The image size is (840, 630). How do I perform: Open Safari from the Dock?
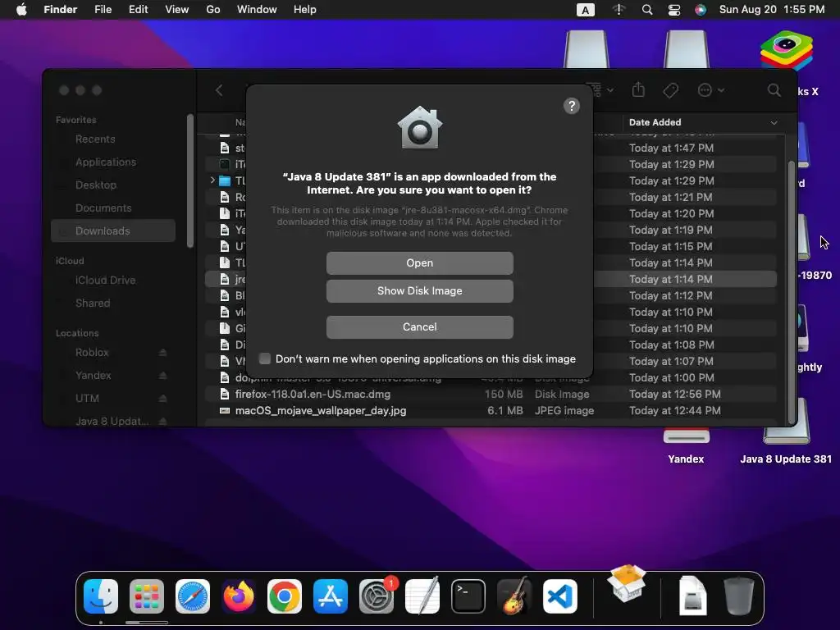tap(193, 596)
